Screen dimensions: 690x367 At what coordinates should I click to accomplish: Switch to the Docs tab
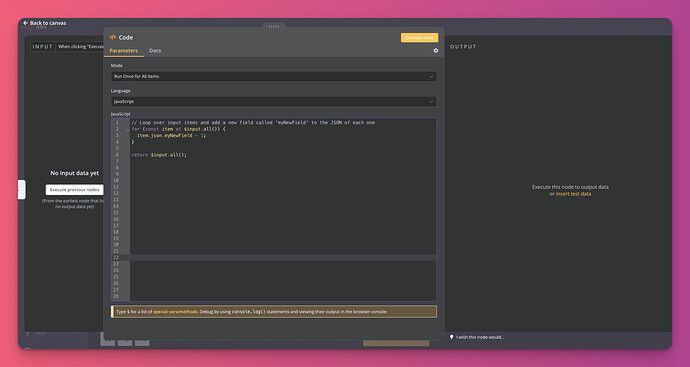click(155, 51)
